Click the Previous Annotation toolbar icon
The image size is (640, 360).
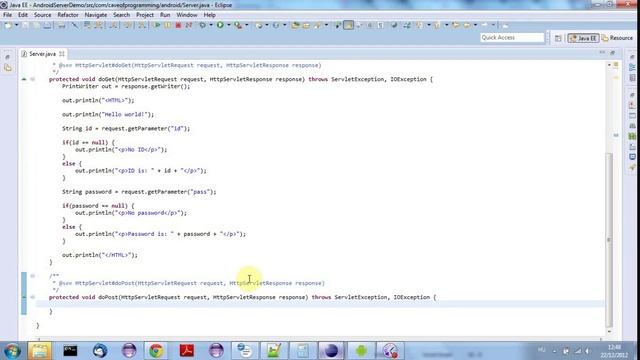[437, 25]
